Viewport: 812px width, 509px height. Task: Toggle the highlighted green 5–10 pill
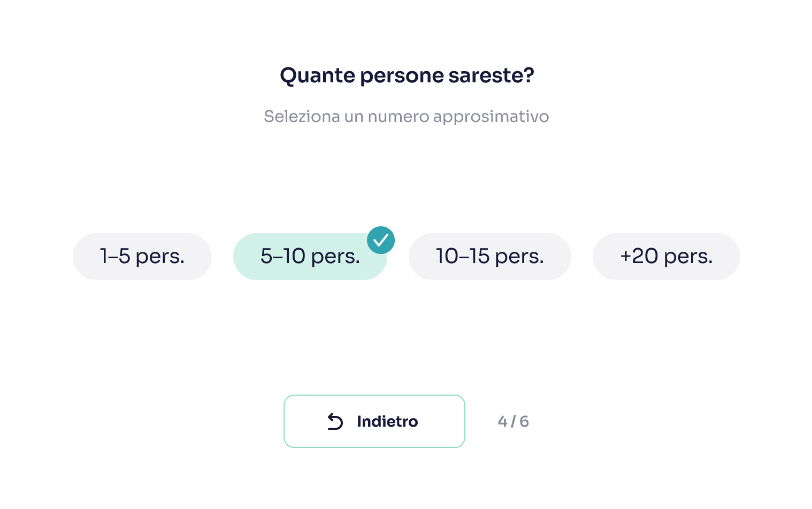[310, 257]
